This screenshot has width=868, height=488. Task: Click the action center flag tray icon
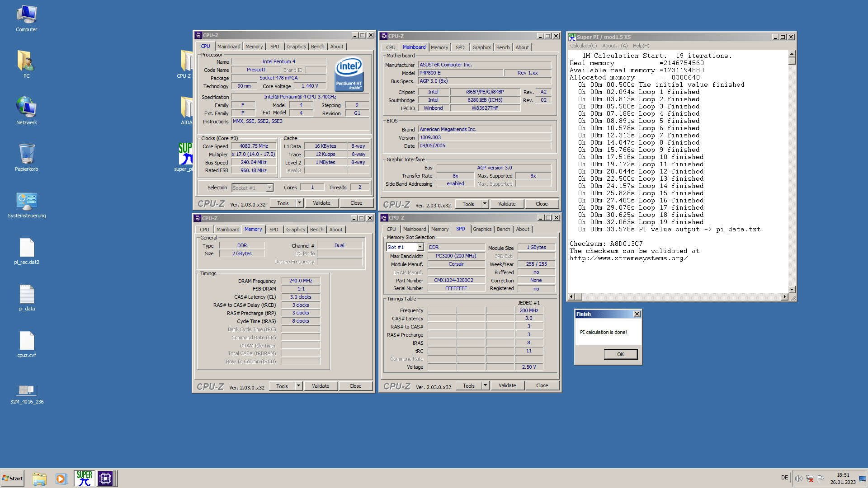click(820, 479)
